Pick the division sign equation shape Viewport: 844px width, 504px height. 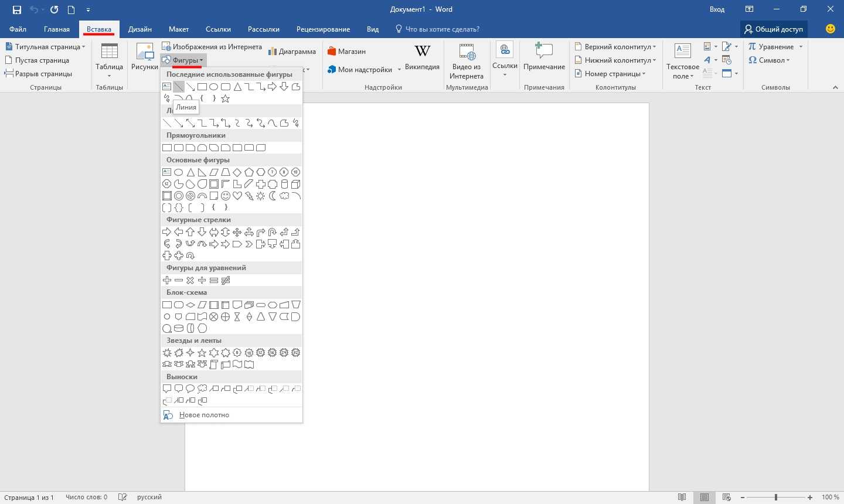coord(202,280)
